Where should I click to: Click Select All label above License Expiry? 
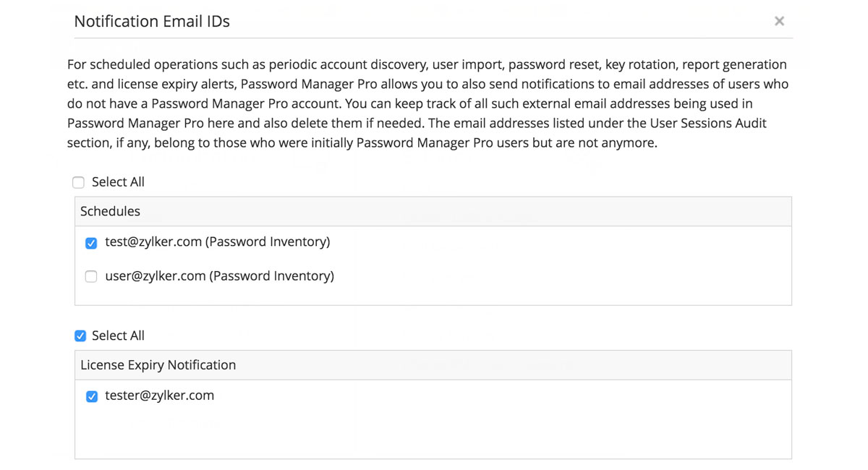coord(118,336)
